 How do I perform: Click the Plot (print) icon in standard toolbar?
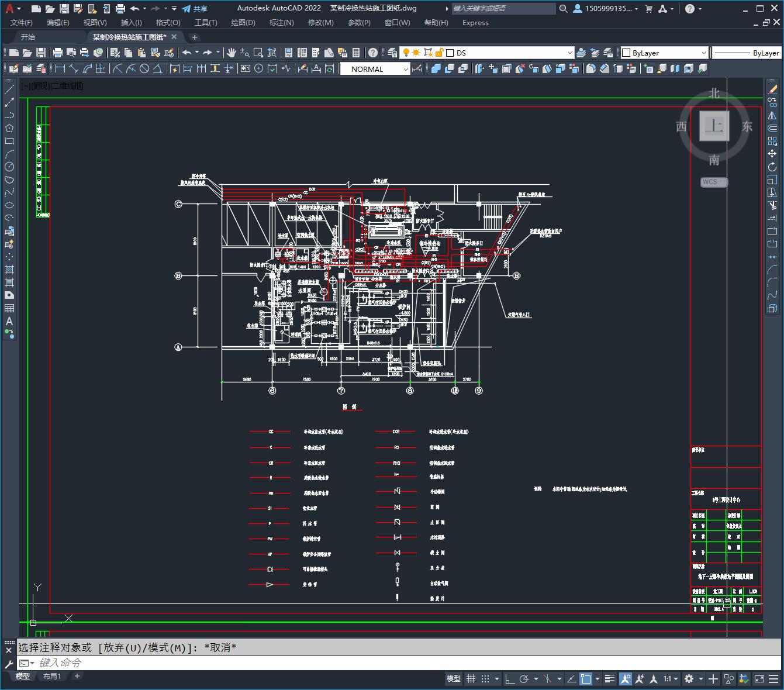[58, 53]
